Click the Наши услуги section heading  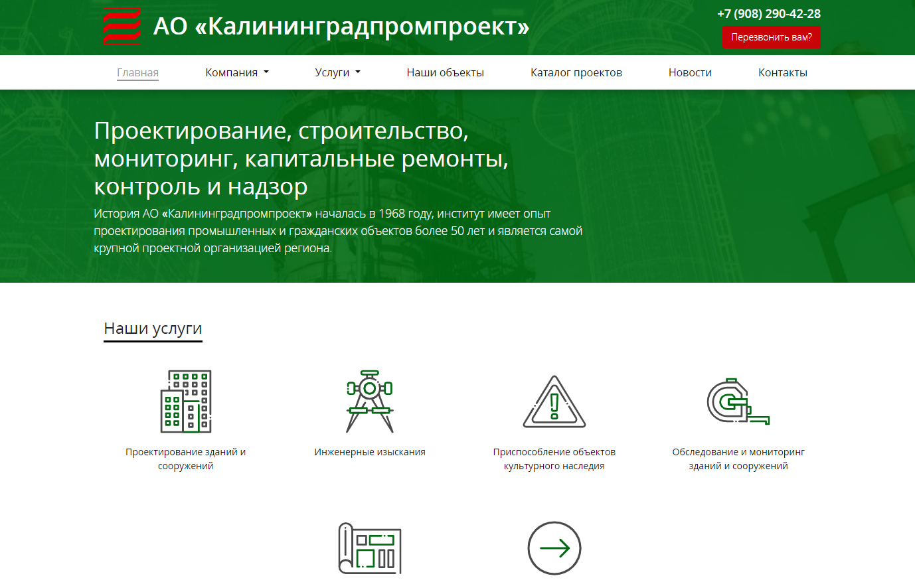(x=153, y=329)
